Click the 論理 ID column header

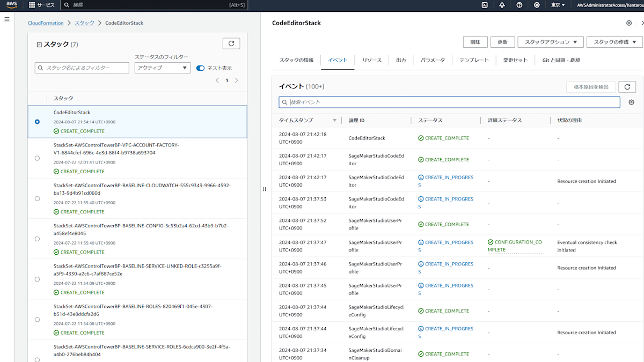click(x=357, y=120)
